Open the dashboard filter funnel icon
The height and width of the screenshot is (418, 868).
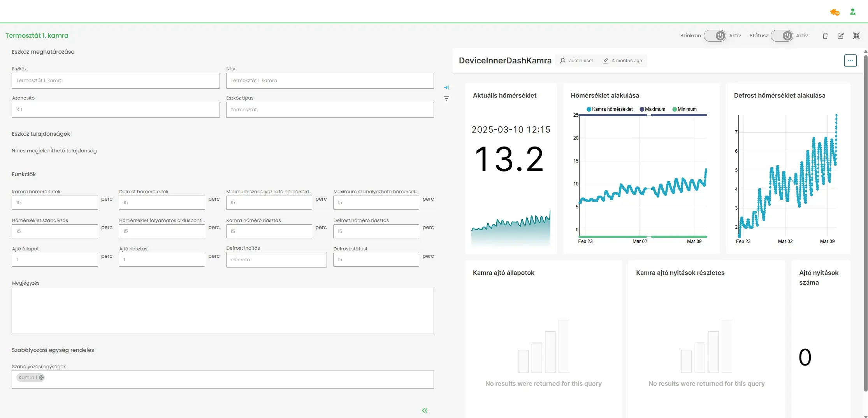(x=446, y=99)
